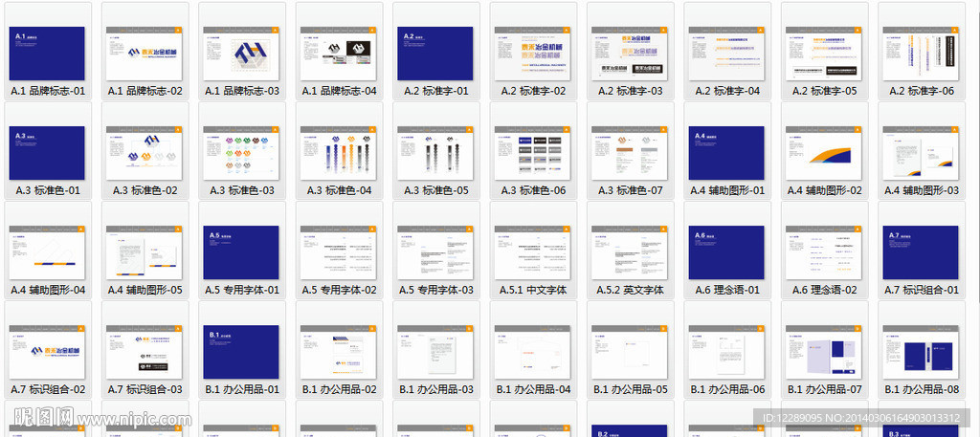The image size is (980, 437).
Task: Click the file name label A.2 标准字-03
Action: tap(630, 91)
